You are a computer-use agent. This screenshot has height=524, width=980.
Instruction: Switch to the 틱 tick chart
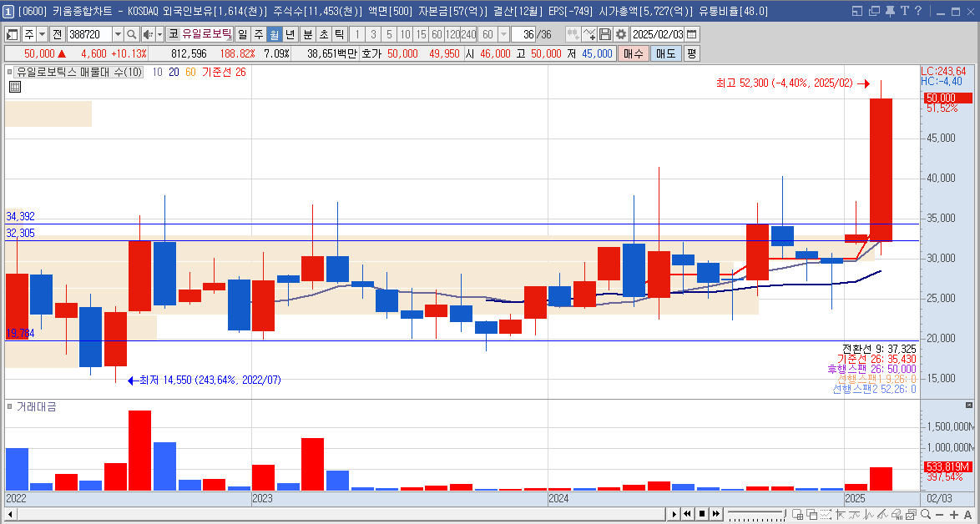(339, 34)
